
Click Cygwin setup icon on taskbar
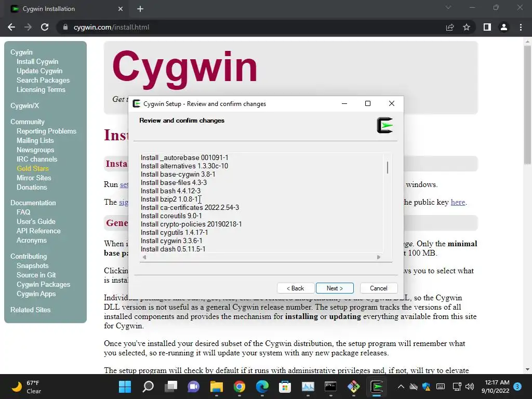point(376,387)
